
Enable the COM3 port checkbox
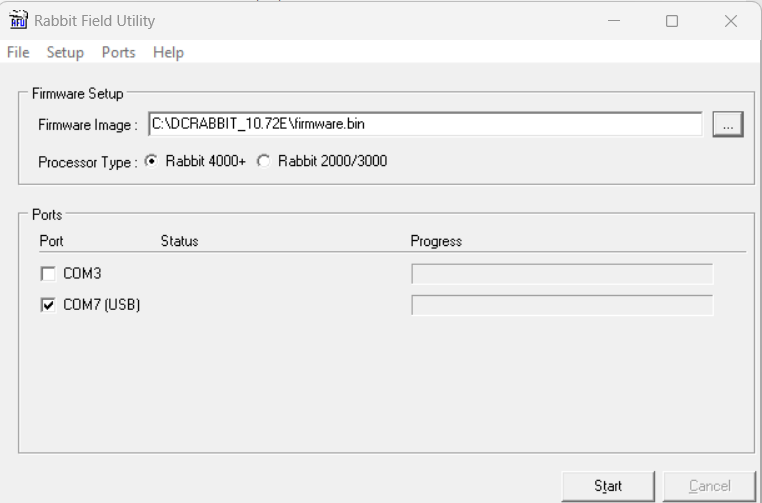(48, 274)
